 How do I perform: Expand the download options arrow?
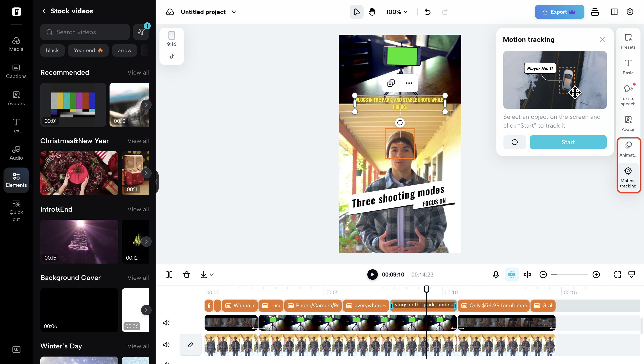pyautogui.click(x=212, y=275)
